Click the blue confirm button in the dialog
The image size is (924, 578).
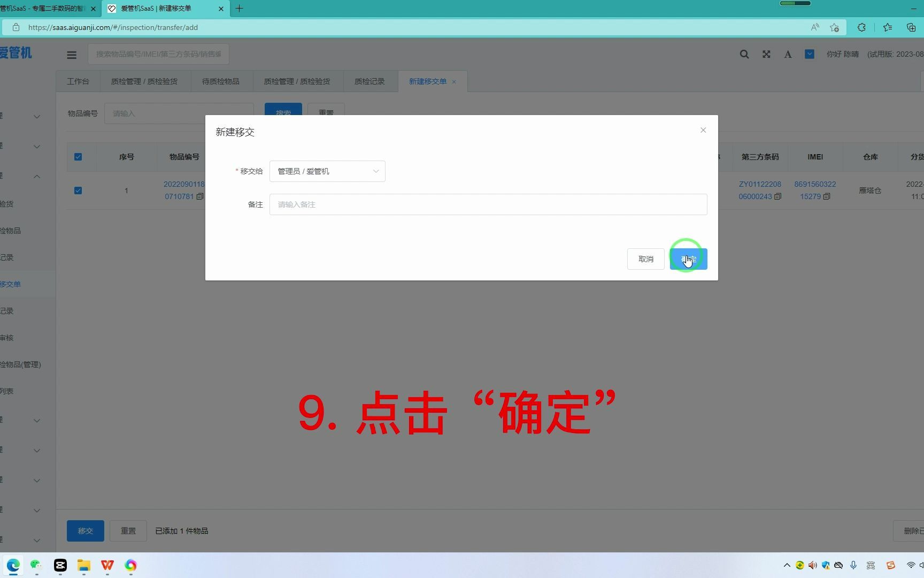pos(688,259)
